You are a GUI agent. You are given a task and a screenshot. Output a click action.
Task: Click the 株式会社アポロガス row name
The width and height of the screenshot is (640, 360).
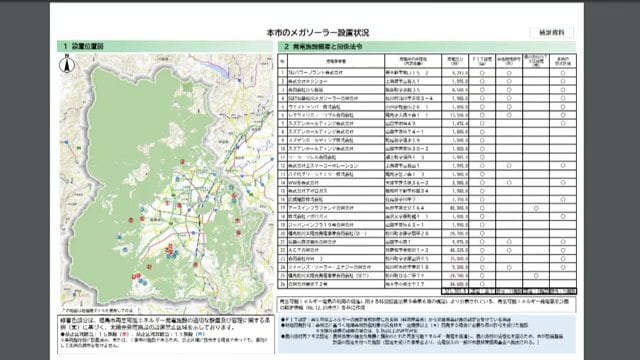pyautogui.click(x=308, y=191)
